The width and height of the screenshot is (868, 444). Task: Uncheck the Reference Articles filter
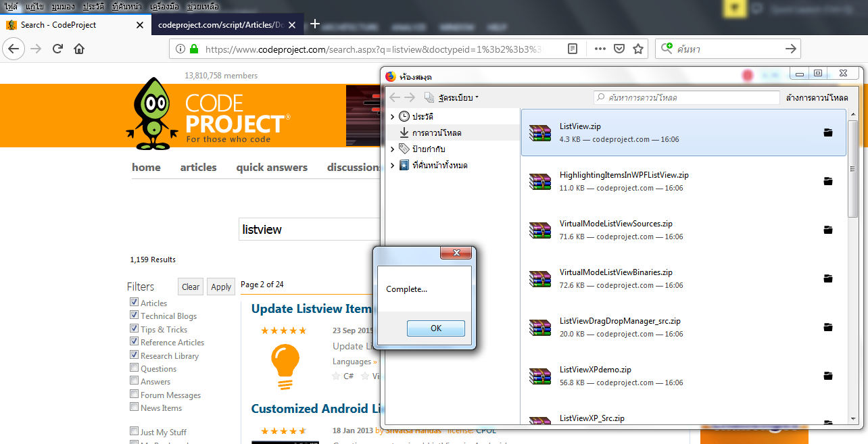134,342
